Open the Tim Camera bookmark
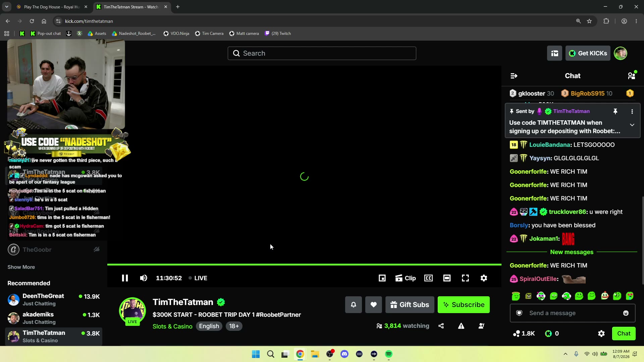 pos(209,34)
